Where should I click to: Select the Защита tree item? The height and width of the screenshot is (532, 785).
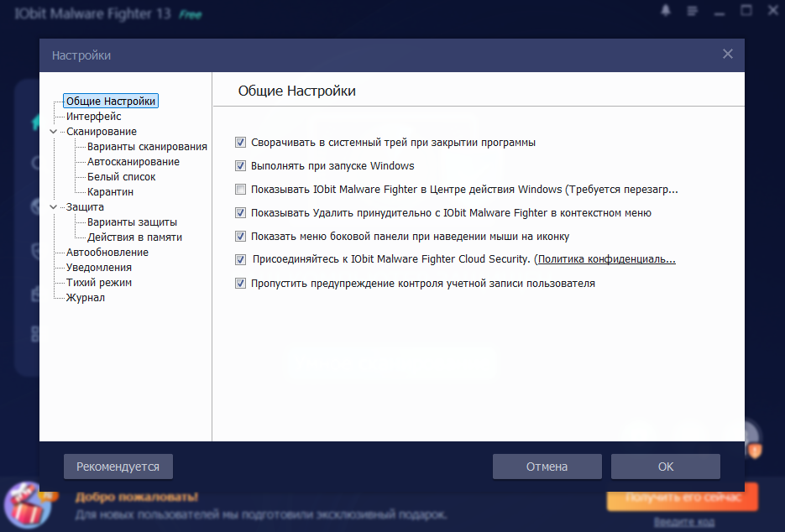[x=85, y=206]
